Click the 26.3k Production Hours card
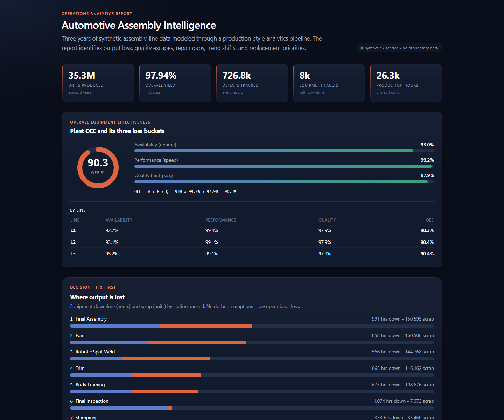 tap(406, 83)
